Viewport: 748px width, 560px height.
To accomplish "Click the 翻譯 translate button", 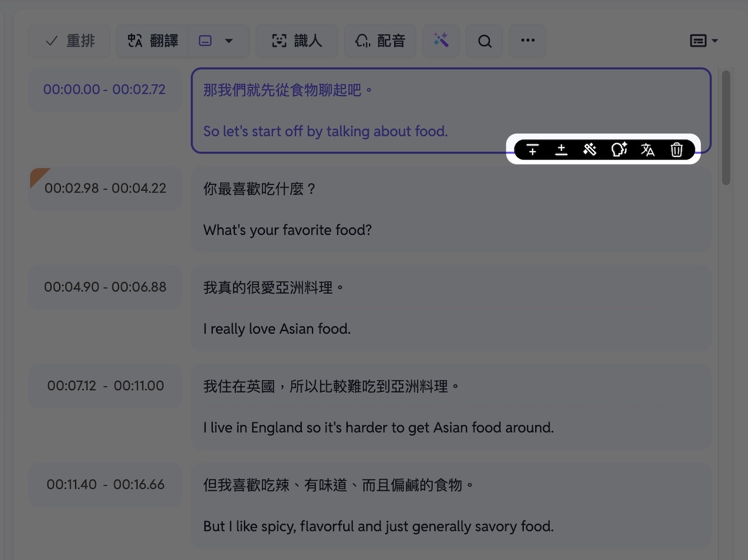I will [153, 41].
